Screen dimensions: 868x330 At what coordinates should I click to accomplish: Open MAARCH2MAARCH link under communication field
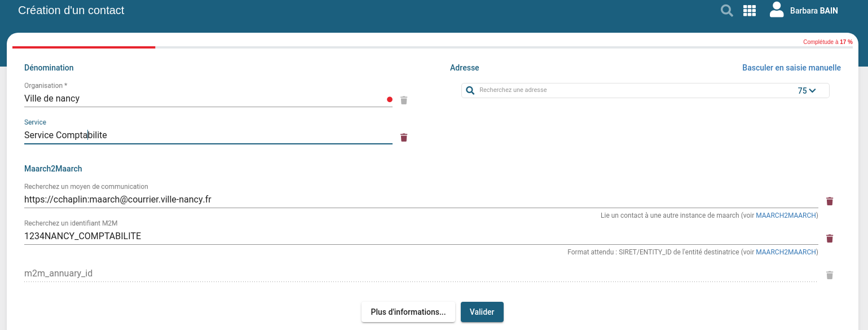tap(786, 215)
